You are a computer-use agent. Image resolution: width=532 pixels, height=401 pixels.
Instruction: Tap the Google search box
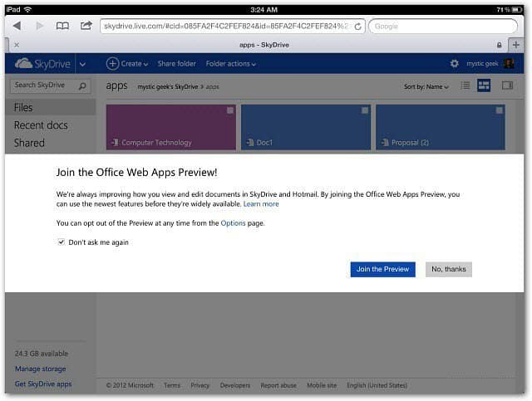443,26
